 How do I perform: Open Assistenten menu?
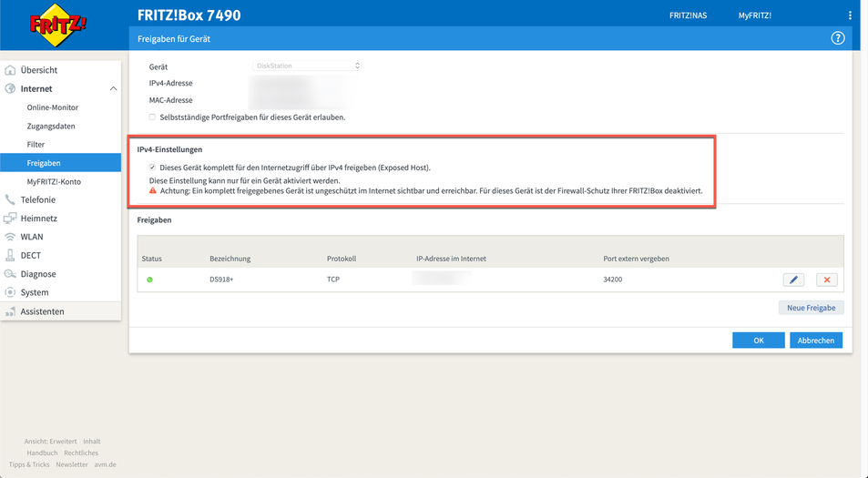tap(42, 311)
